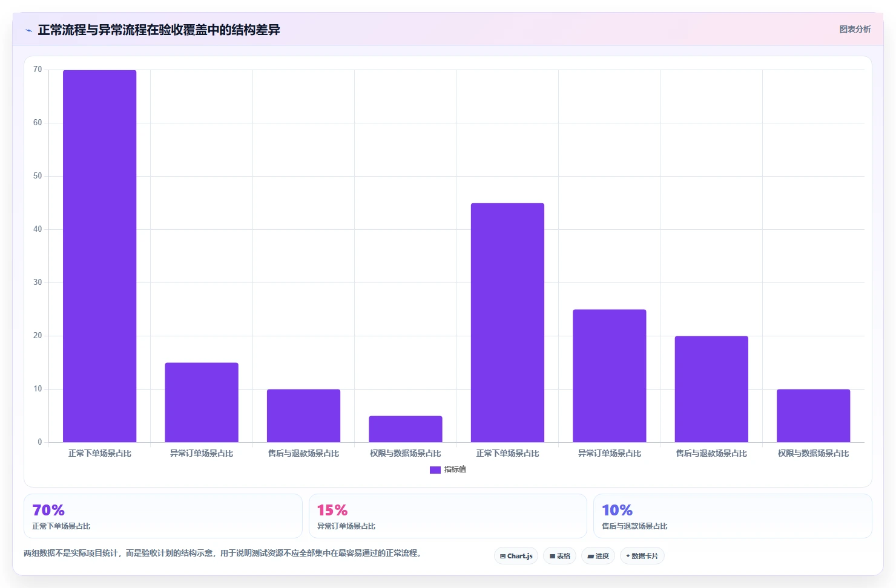The height and width of the screenshot is (588, 896).
Task: Click the header icon beside the chart title
Action: coord(28,30)
